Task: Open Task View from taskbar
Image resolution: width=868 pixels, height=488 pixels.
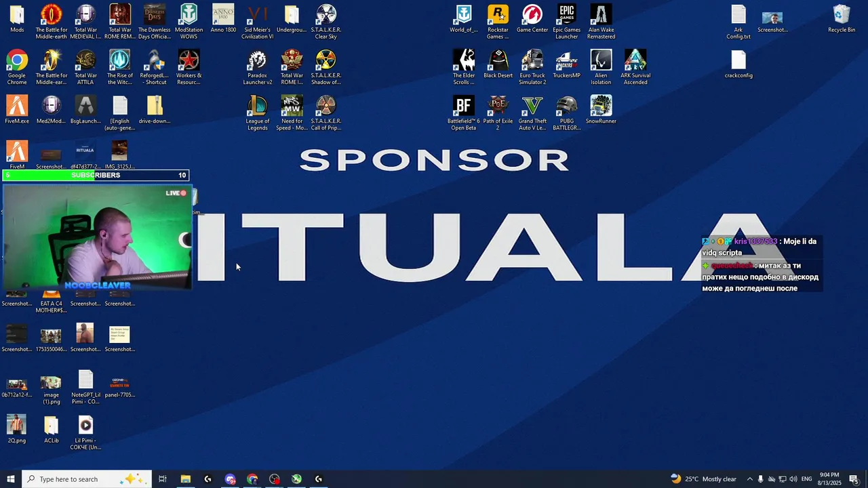Action: point(163,479)
